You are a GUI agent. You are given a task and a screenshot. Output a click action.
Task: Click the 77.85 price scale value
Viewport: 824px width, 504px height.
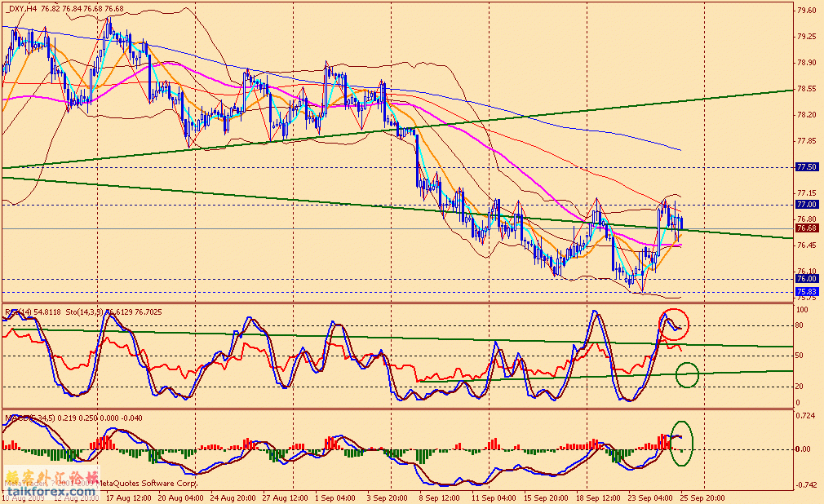coord(806,141)
